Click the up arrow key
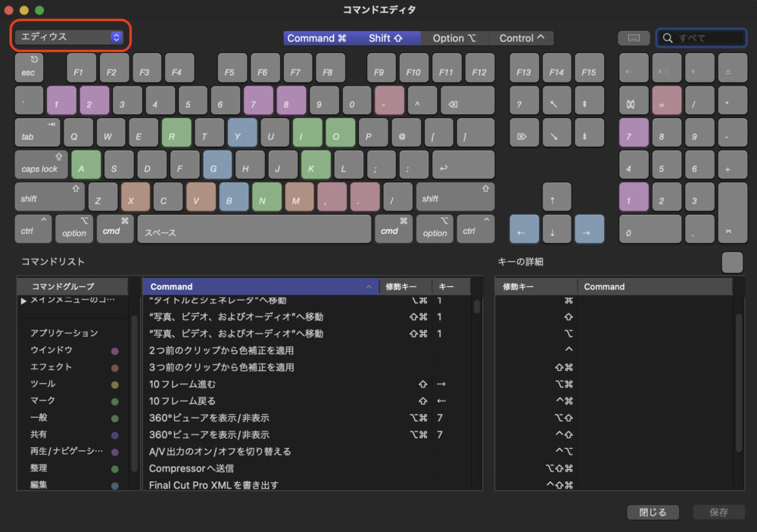The image size is (757, 532). [554, 200]
